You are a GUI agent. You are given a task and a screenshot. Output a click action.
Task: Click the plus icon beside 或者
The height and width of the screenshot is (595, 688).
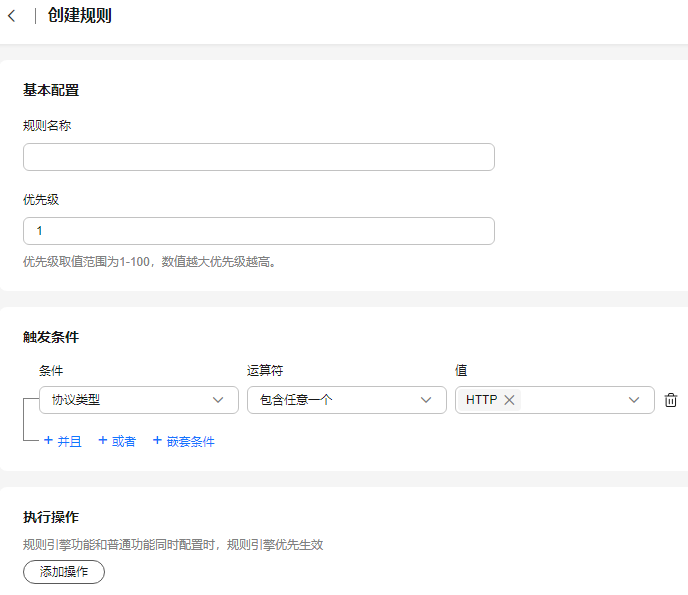[x=103, y=440]
